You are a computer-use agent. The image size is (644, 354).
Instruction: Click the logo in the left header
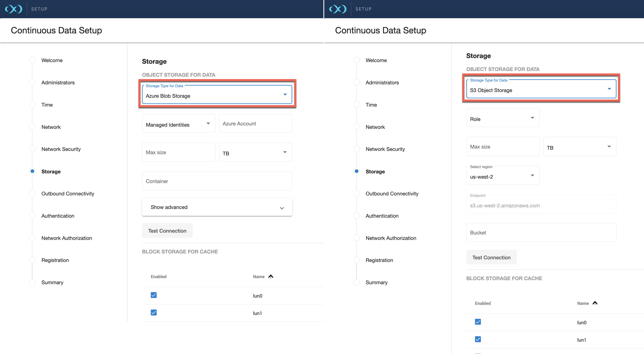(14, 9)
